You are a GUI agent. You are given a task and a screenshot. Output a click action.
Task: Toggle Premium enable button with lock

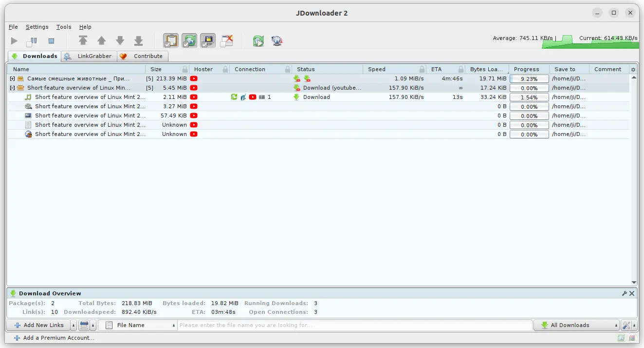click(208, 41)
